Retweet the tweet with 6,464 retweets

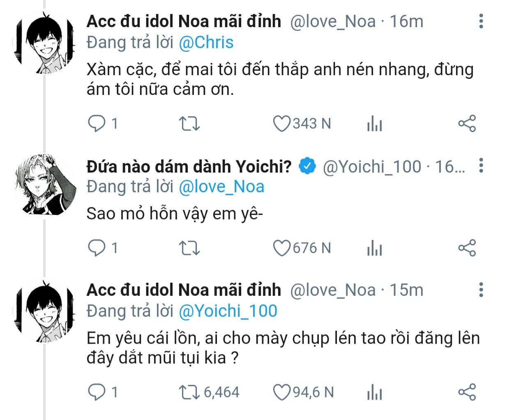189,392
